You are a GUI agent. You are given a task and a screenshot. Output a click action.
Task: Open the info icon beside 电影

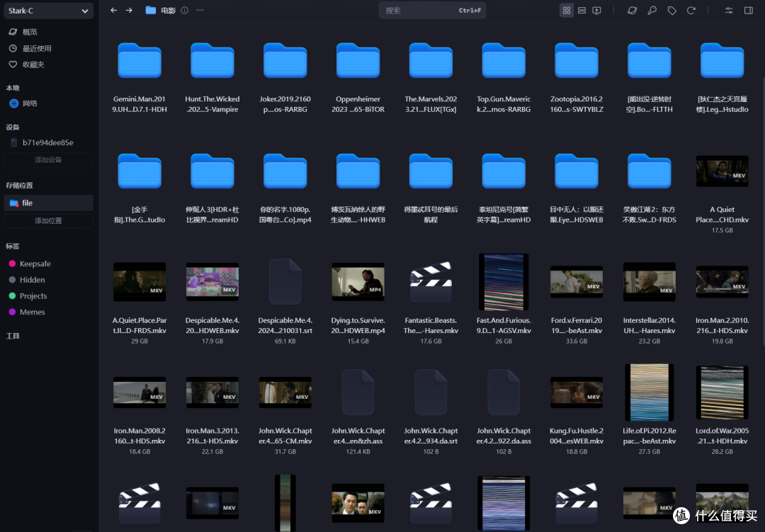pos(184,10)
